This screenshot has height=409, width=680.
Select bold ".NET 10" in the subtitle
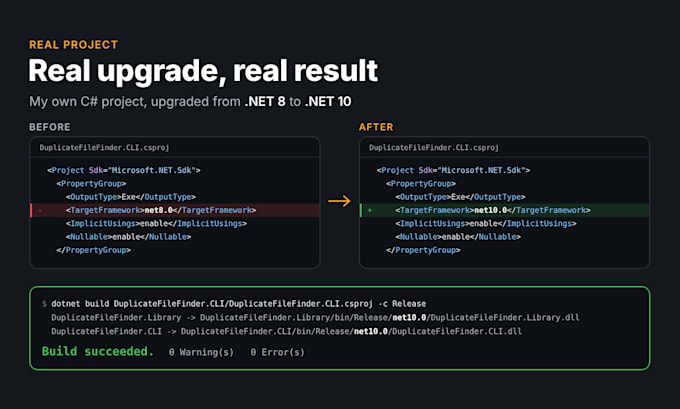pos(328,101)
